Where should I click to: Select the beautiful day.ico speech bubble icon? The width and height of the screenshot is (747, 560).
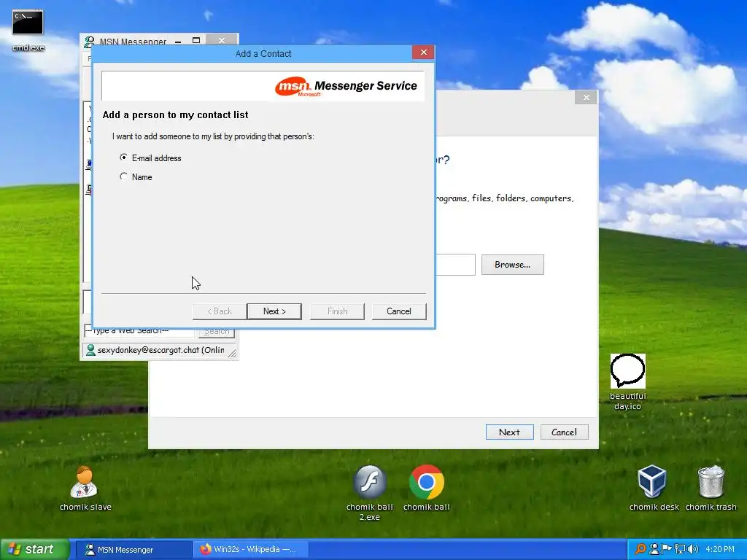pos(627,371)
